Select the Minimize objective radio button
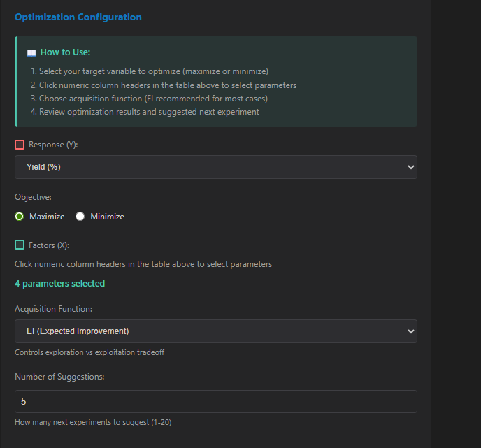Screen dimensions: 481x448 [x=80, y=217]
